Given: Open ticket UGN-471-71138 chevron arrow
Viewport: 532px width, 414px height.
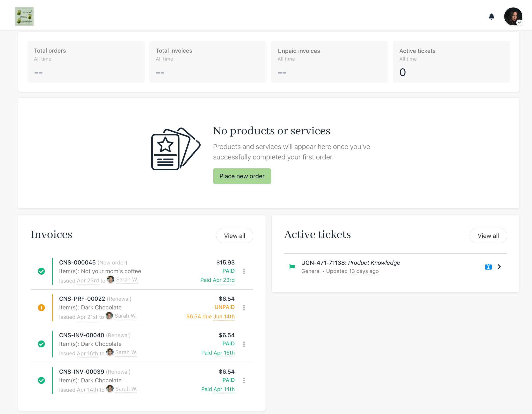Looking at the screenshot, I should click(499, 267).
